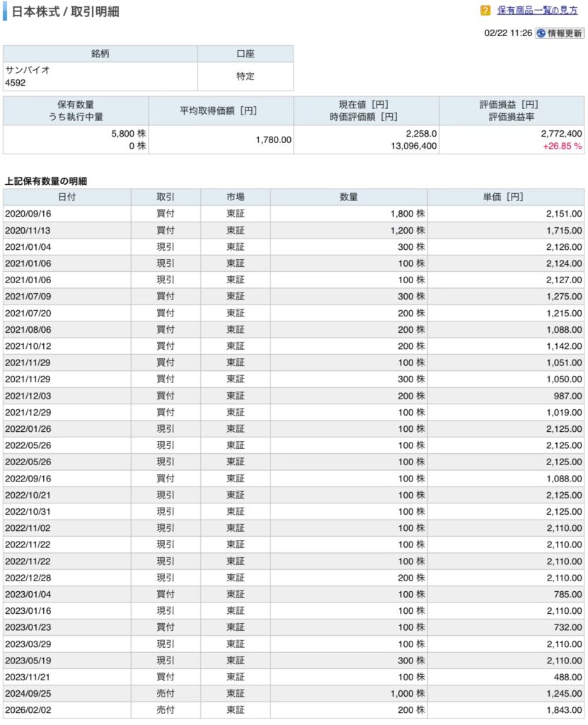
Task: Click the +26.85 % profit rate
Action: [563, 146]
